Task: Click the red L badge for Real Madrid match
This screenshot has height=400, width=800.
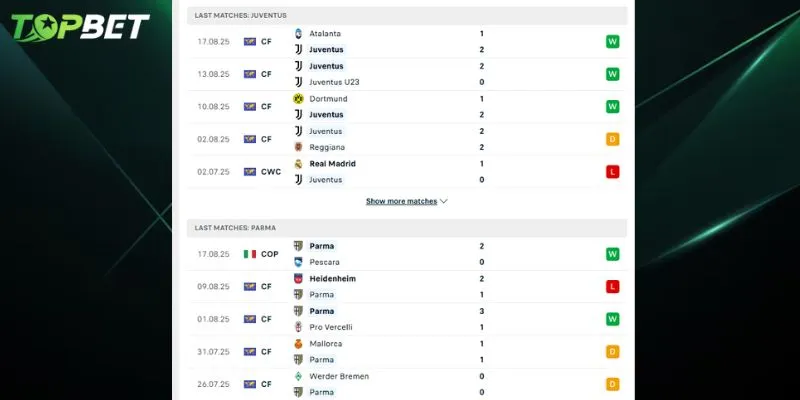Action: [612, 172]
